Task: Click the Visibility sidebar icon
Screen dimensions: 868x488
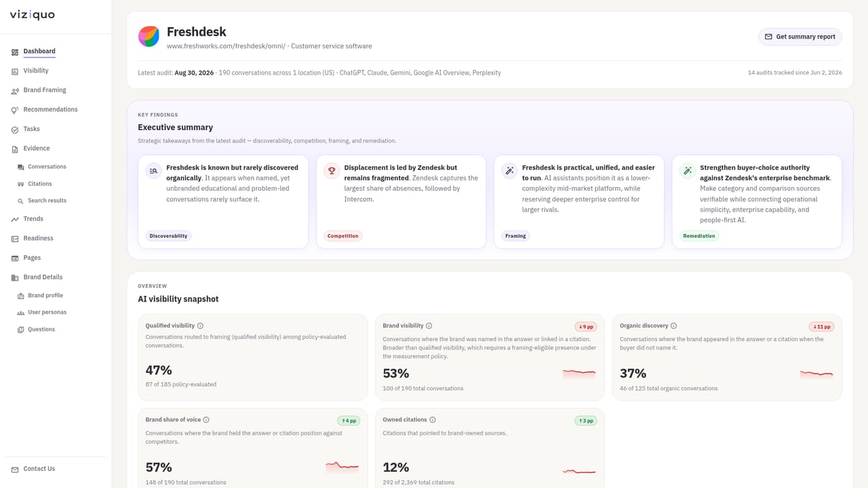Action: click(15, 71)
